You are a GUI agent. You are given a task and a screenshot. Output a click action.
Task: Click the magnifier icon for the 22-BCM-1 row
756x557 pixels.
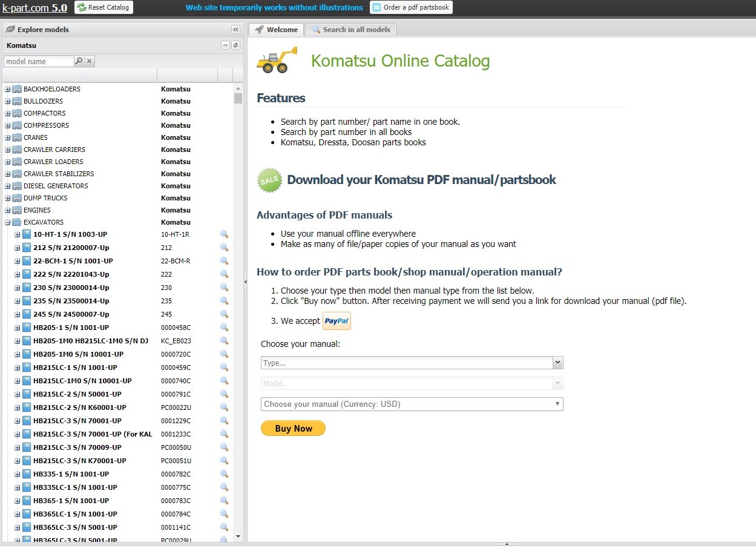pos(224,261)
